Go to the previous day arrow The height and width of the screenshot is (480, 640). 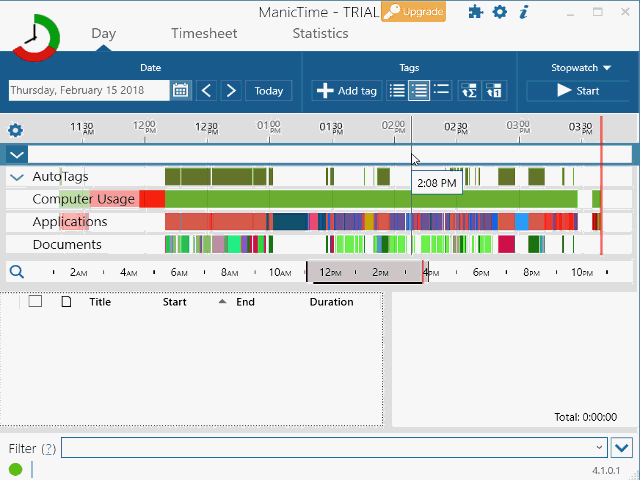click(x=207, y=90)
